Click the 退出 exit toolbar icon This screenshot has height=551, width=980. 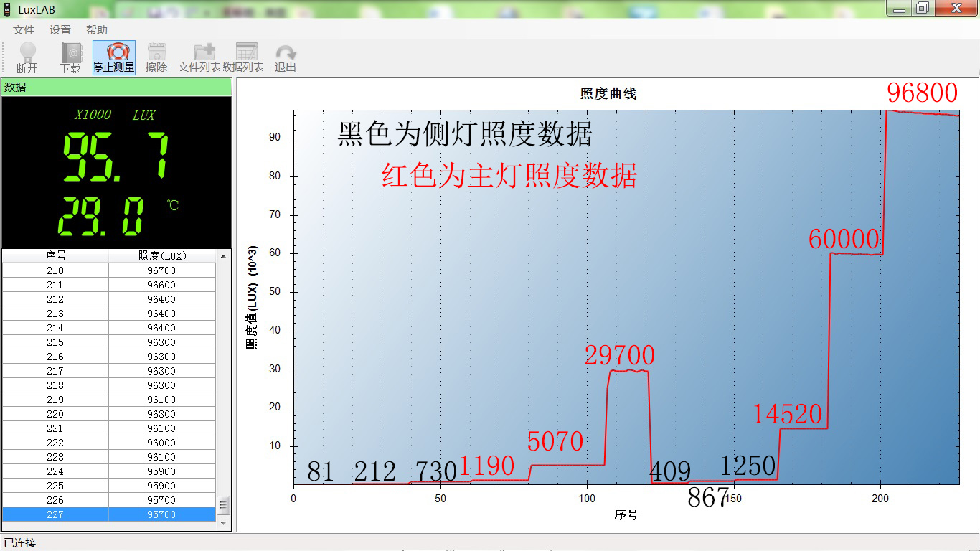coord(286,57)
